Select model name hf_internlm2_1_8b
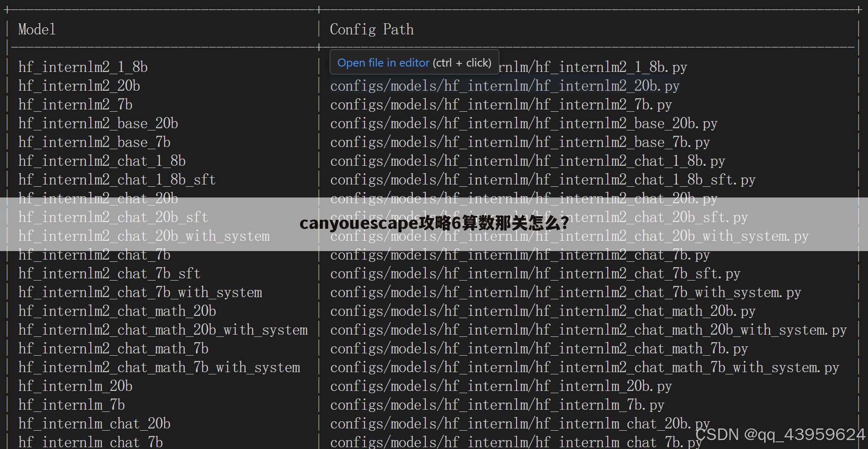The width and height of the screenshot is (868, 449). click(x=83, y=67)
